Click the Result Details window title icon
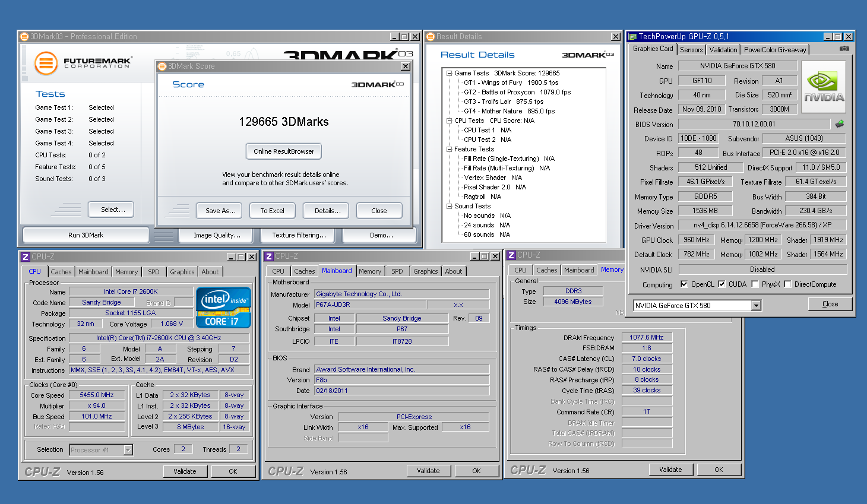Screen dimensions: 867x504 431,37
